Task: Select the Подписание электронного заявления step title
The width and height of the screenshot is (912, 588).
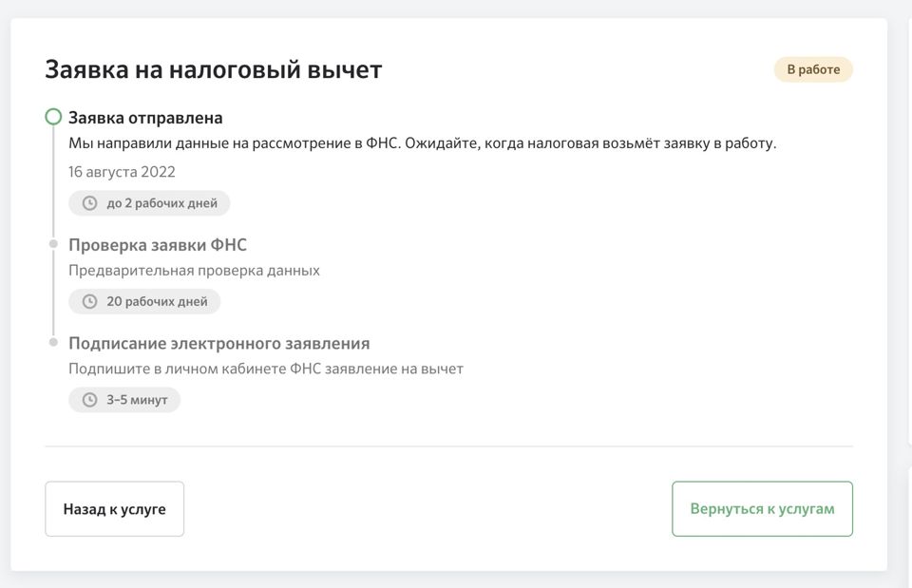Action: tap(218, 343)
